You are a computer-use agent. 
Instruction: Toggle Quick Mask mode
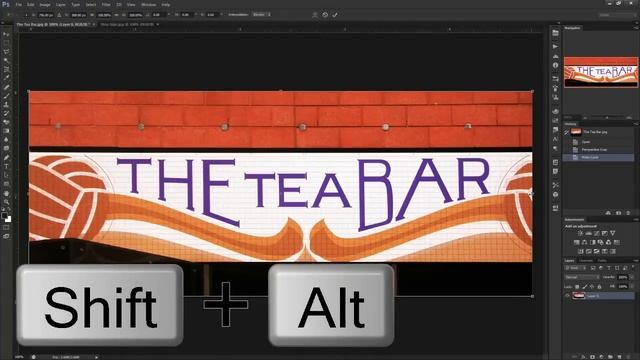[x=6, y=227]
